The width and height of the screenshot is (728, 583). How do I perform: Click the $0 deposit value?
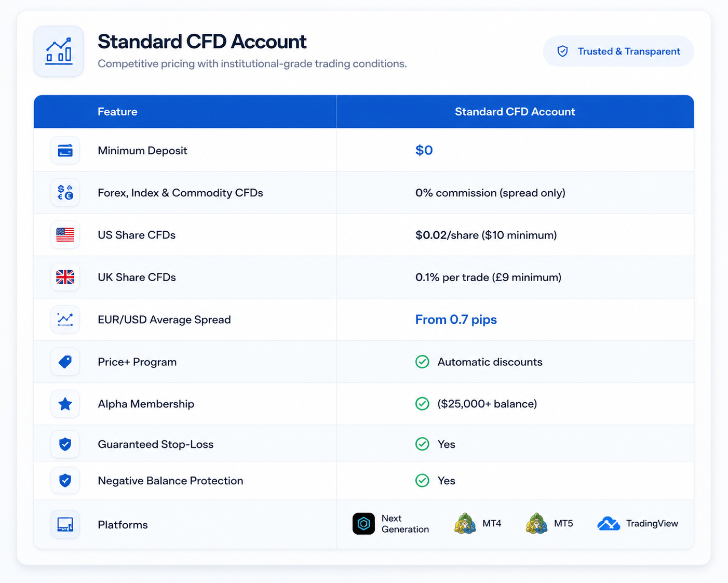pos(424,150)
